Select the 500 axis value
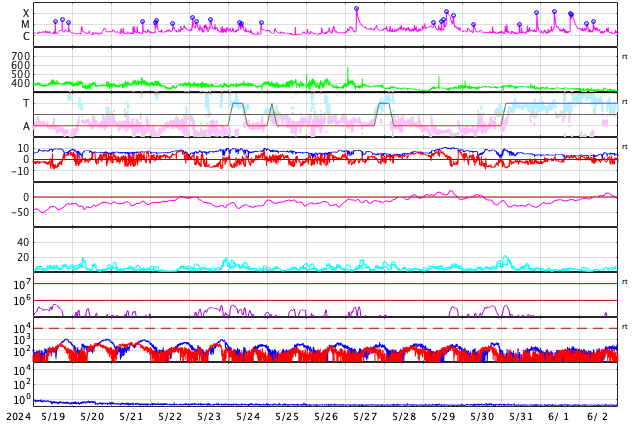This screenshot has width=634, height=424. tap(21, 74)
